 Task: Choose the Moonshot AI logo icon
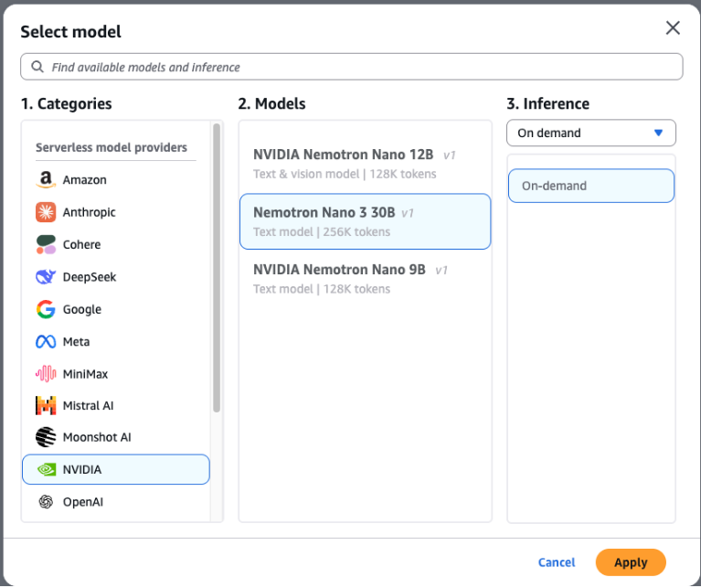46,437
